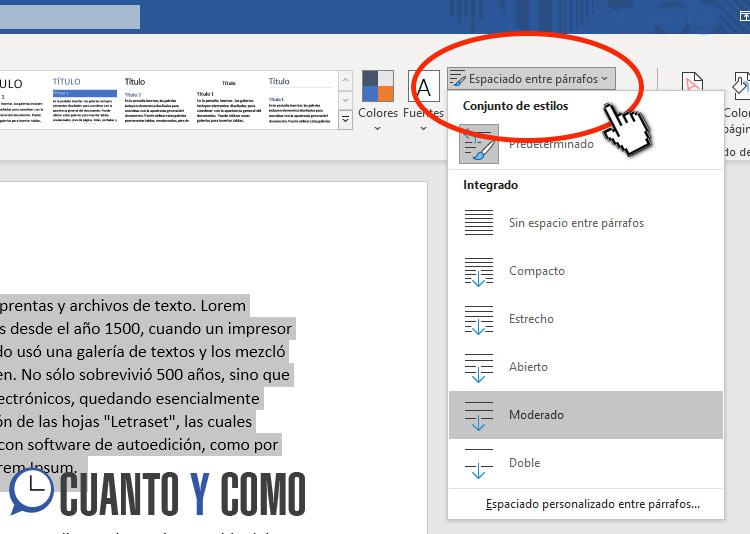Pick the Estrecho spacing icon
Viewport: 750px width, 534px height.
click(479, 319)
